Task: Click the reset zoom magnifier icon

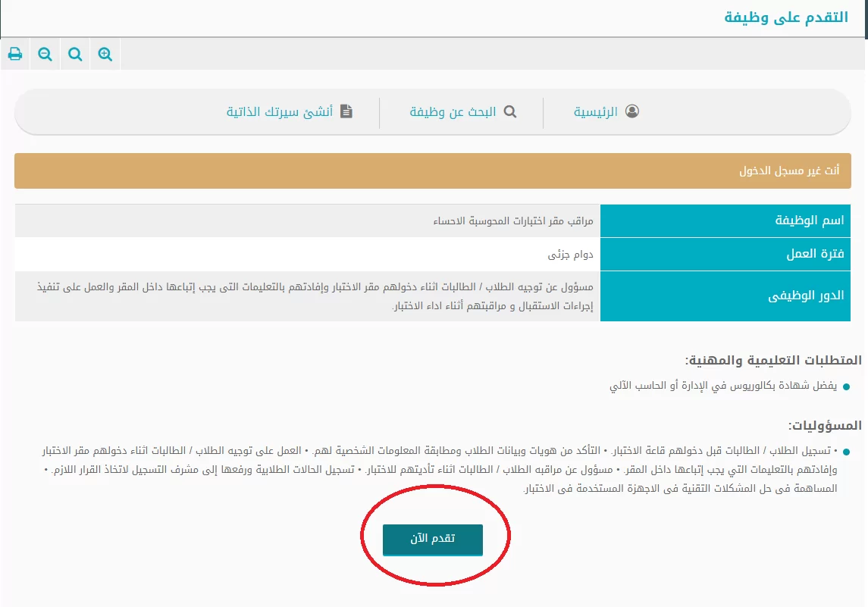Action: (75, 54)
